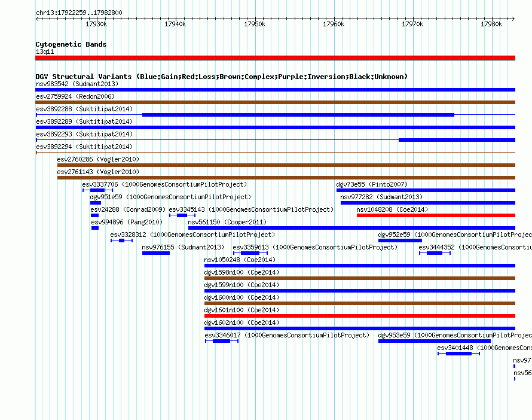Click the chr13:17922259..17982800 coordinates text
The width and height of the screenshot is (532, 420).
tap(79, 13)
